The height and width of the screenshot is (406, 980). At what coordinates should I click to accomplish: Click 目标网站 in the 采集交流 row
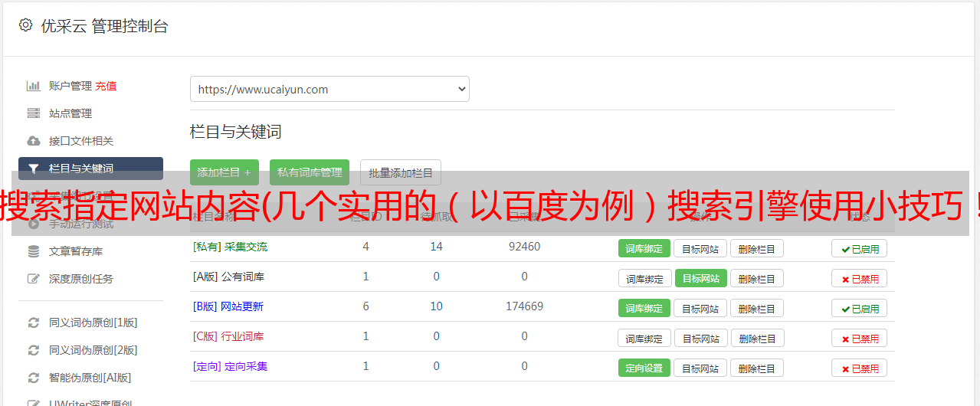coord(700,248)
